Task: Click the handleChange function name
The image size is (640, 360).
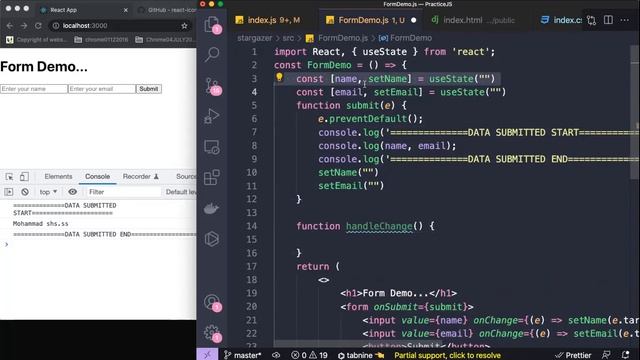Action: point(379,226)
